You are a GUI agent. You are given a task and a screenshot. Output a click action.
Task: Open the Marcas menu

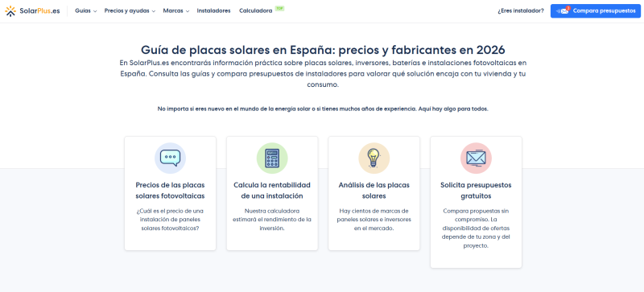coord(176,11)
